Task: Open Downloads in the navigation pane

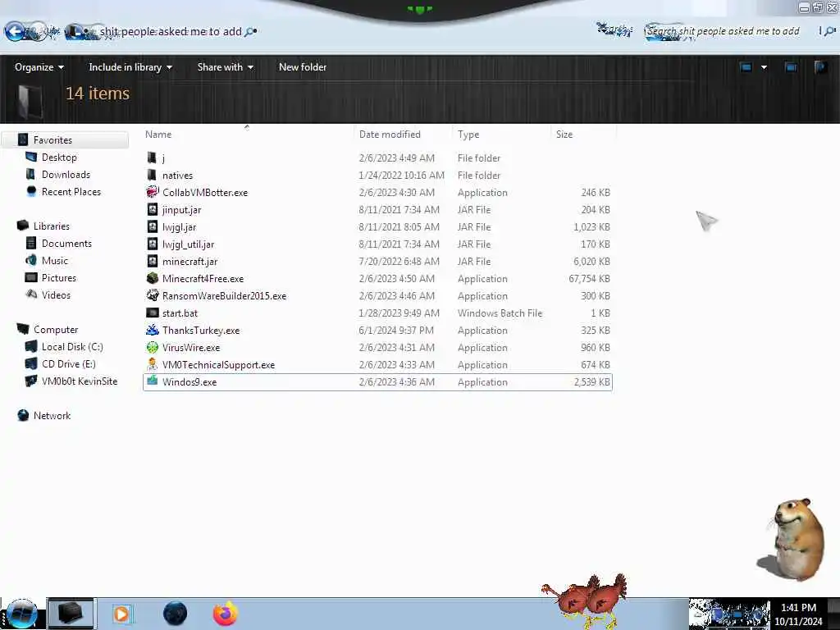Action: tap(66, 174)
